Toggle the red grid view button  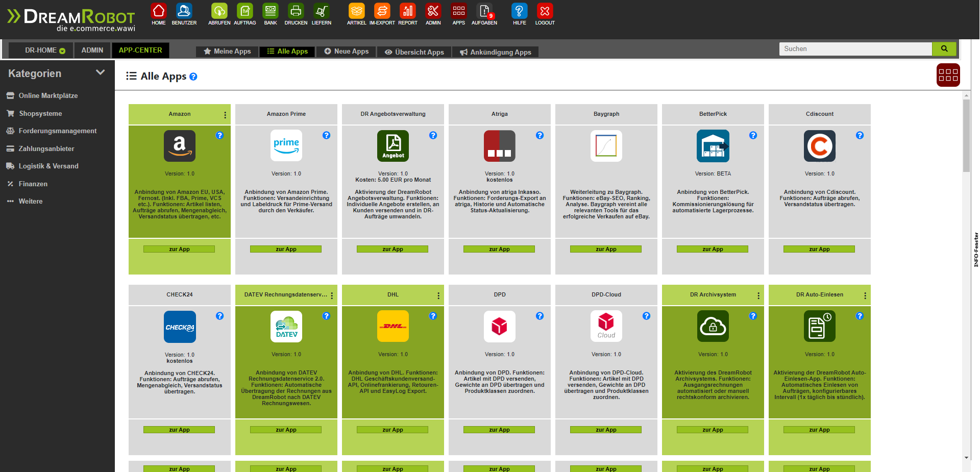point(948,75)
